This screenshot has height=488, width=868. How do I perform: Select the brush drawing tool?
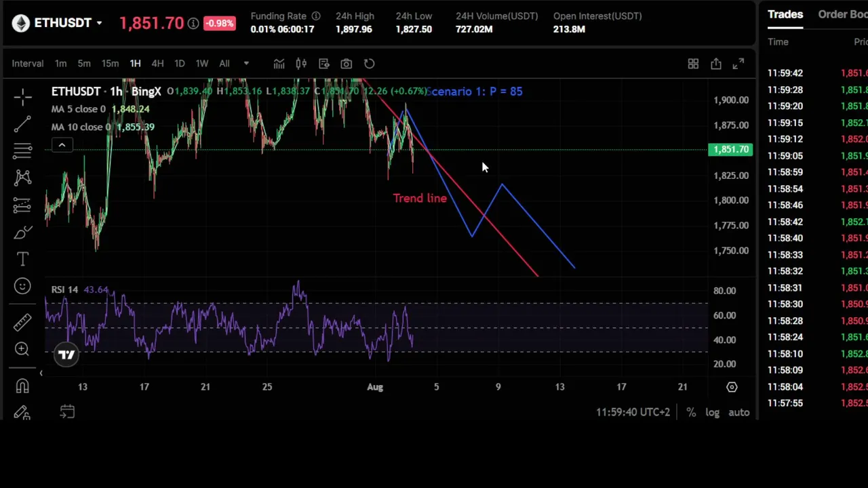22,232
